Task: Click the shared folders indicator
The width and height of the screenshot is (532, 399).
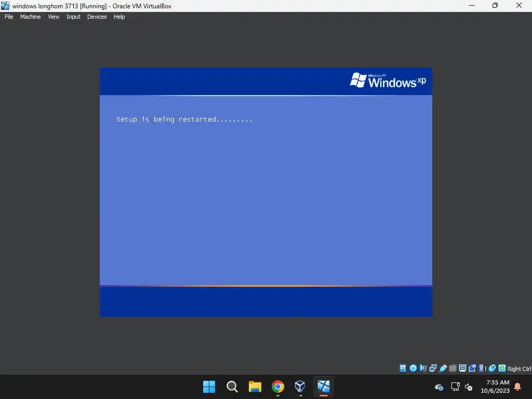Action: click(x=453, y=368)
